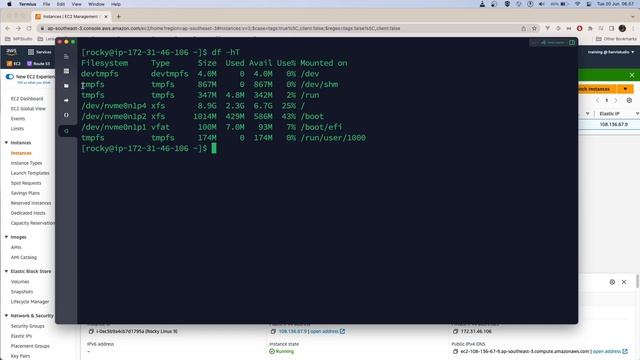This screenshot has width=640, height=360.
Task: Click the browser address bar URL
Action: (x=224, y=28)
